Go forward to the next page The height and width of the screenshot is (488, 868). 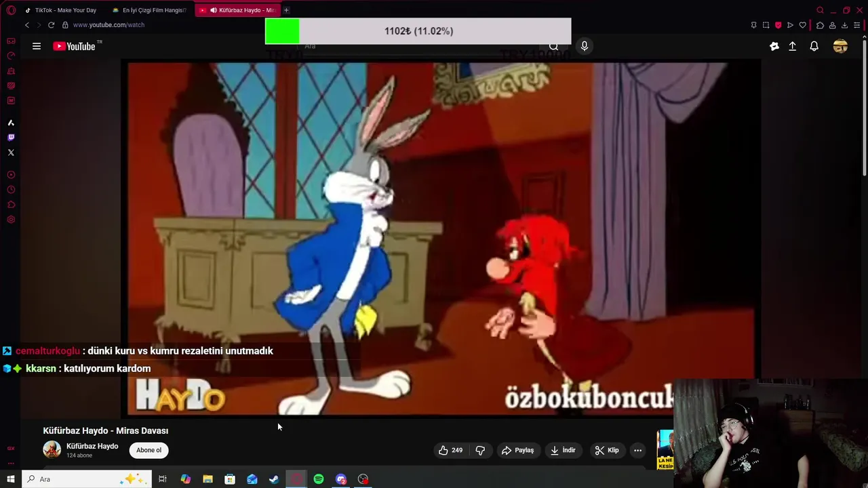(x=39, y=25)
